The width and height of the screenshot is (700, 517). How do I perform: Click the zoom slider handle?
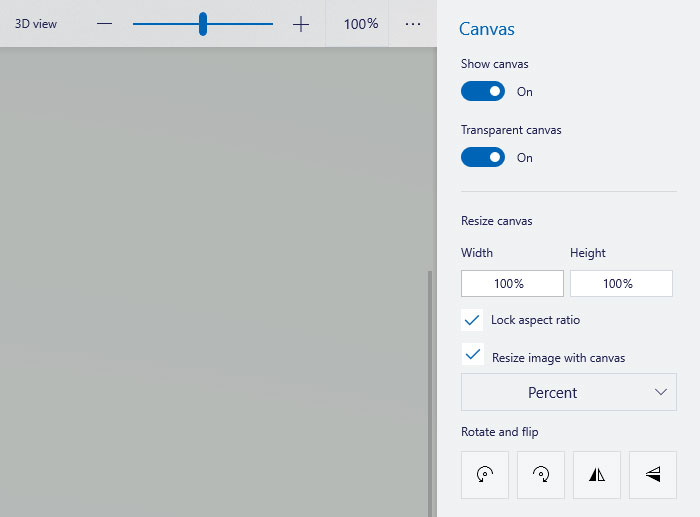[x=203, y=24]
